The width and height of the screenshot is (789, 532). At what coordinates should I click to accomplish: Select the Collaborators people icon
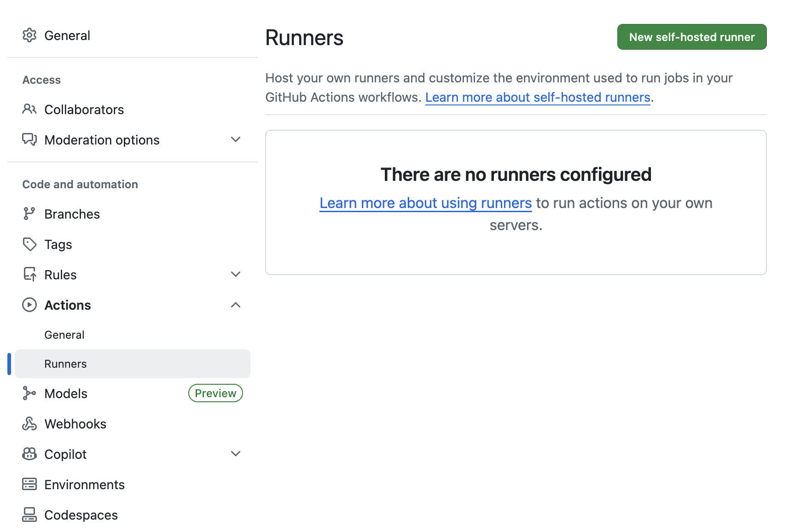click(29, 109)
